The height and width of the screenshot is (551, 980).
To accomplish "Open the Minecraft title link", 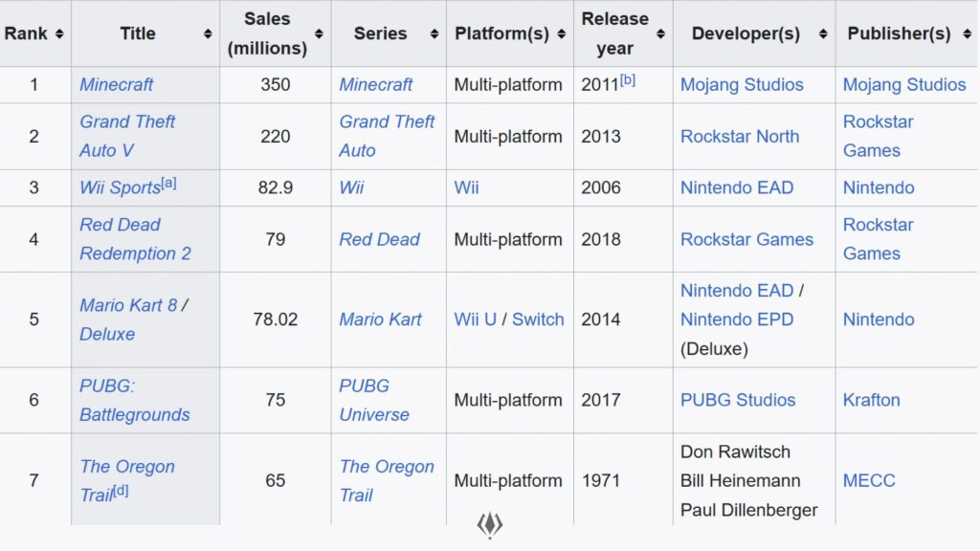I will pos(116,84).
